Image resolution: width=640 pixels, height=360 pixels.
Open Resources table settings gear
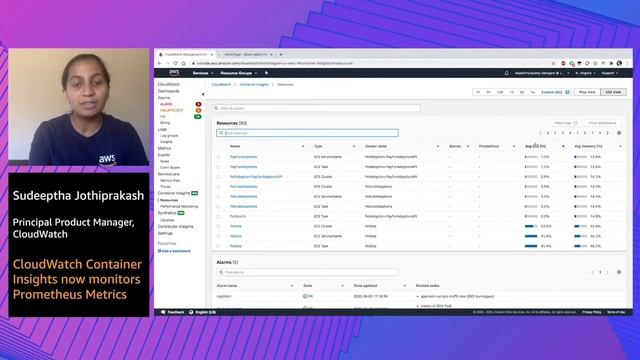(x=619, y=133)
